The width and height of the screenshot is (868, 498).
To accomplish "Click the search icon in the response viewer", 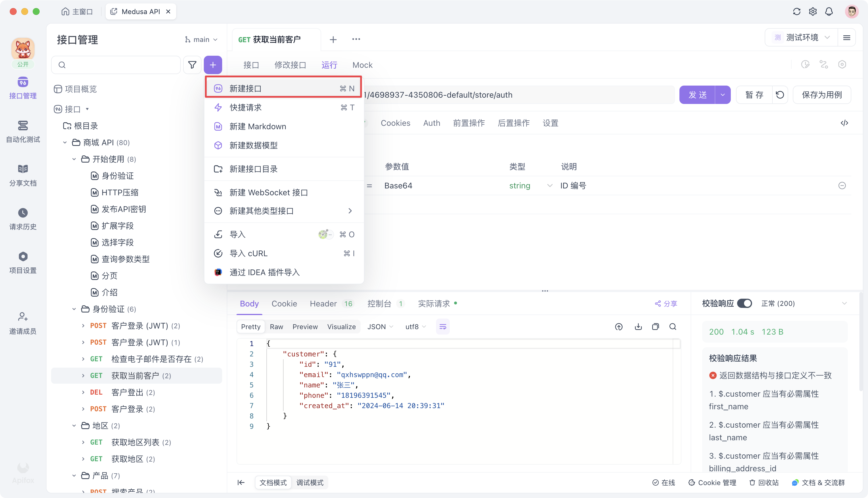I will (x=673, y=327).
